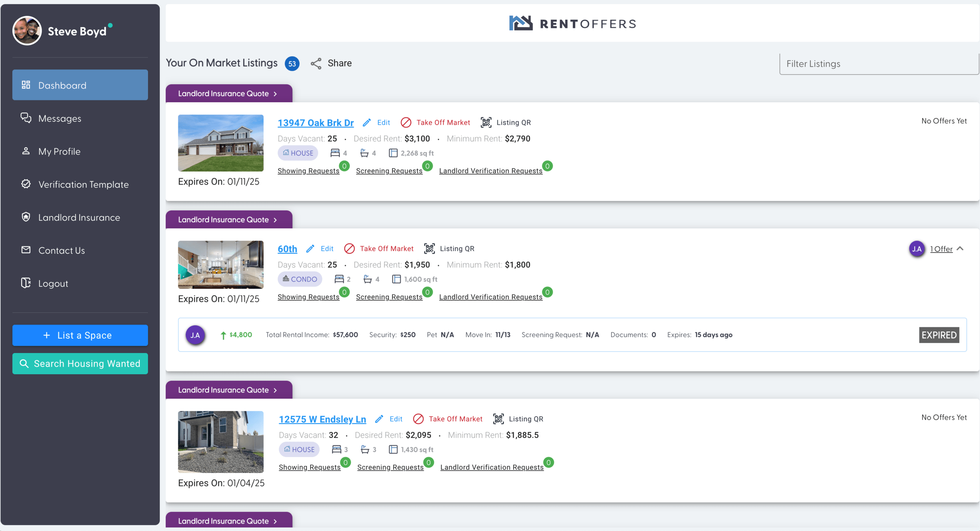
Task: Click the J.A avatar in the expired offer row
Action: point(195,335)
